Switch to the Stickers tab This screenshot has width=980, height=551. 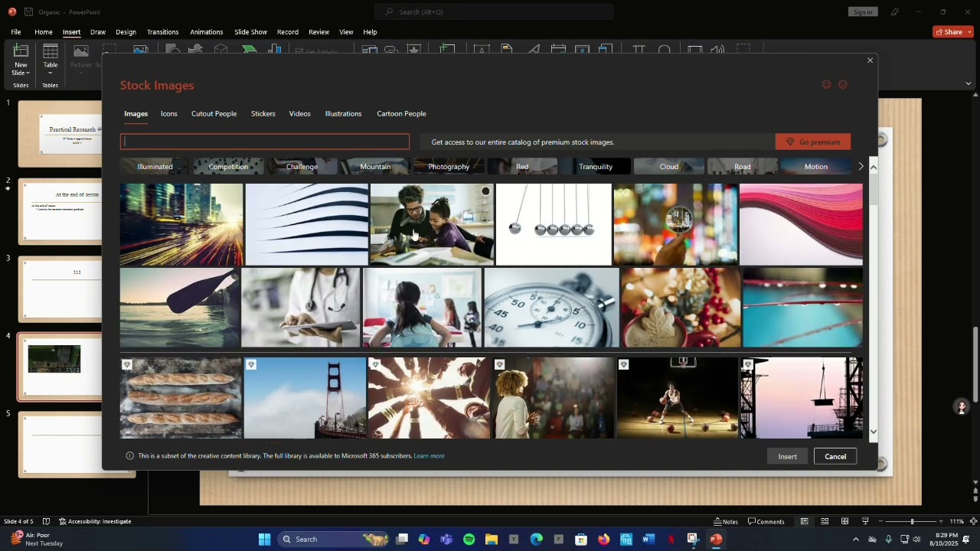263,114
